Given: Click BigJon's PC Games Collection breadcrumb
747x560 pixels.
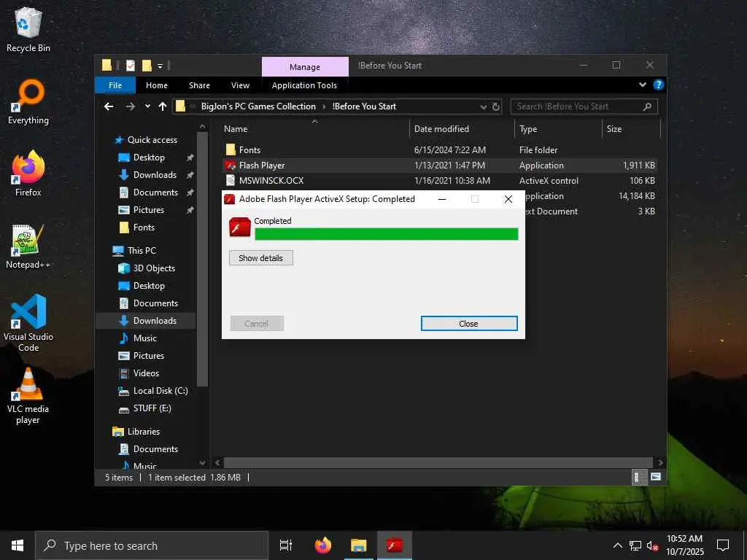Looking at the screenshot, I should click(258, 106).
